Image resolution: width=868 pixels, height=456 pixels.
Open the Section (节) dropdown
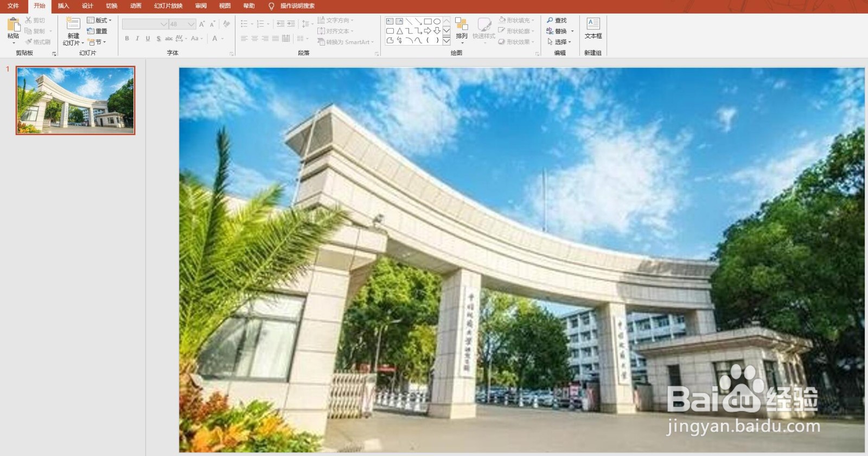click(x=98, y=42)
